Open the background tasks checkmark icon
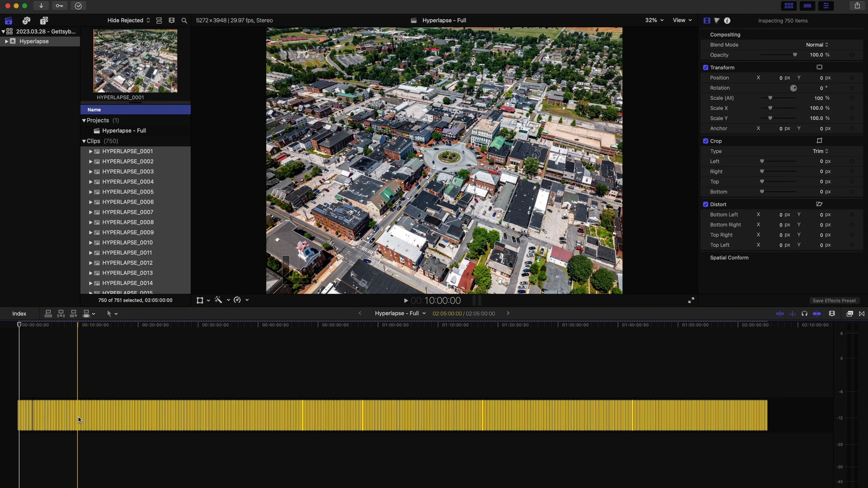The image size is (868, 488). click(x=78, y=6)
